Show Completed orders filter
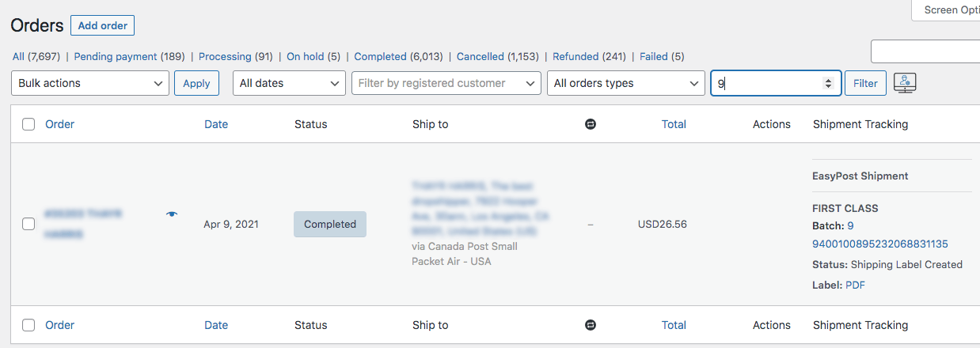This screenshot has width=980, height=348. [x=381, y=57]
